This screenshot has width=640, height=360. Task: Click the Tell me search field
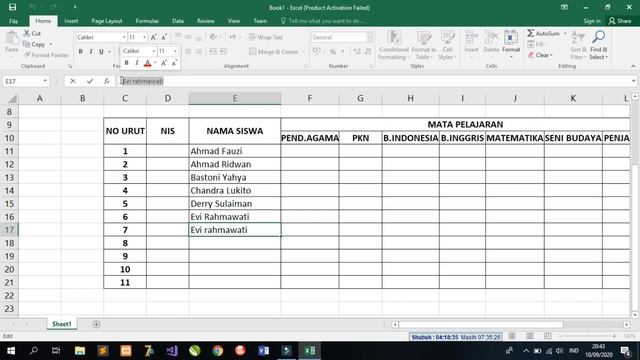coord(322,21)
